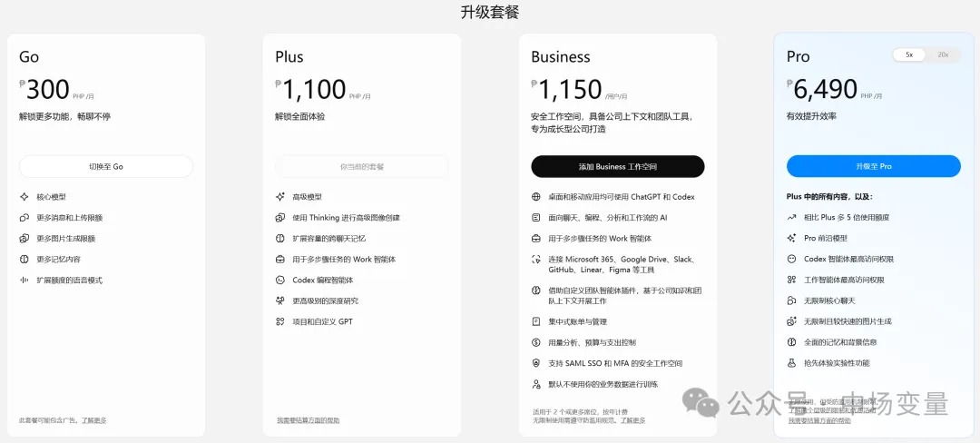Click the icon beside 工作智能体最高访问权限
The image size is (980, 443).
pos(791,280)
